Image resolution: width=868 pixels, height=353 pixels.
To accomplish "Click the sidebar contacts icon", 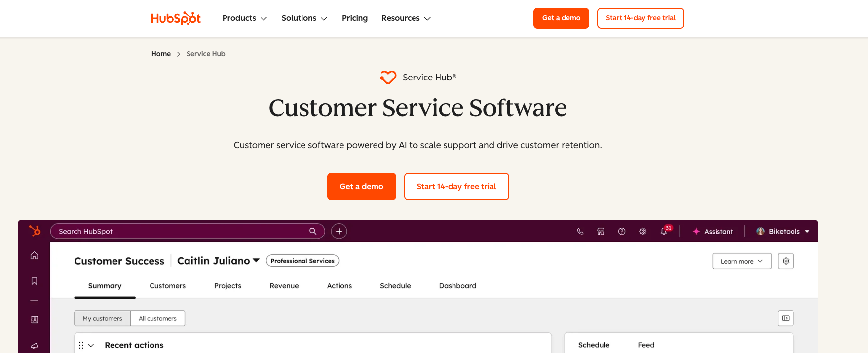I will click(34, 320).
